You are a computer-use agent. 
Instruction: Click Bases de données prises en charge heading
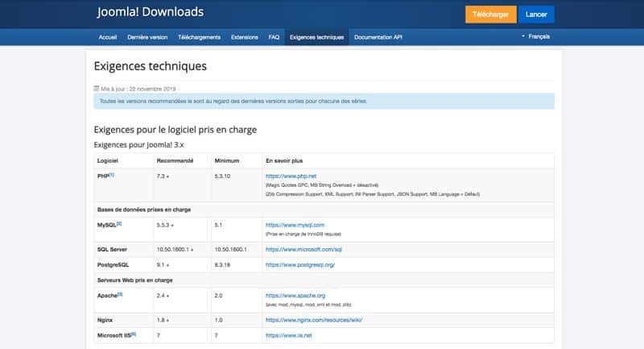point(144,210)
